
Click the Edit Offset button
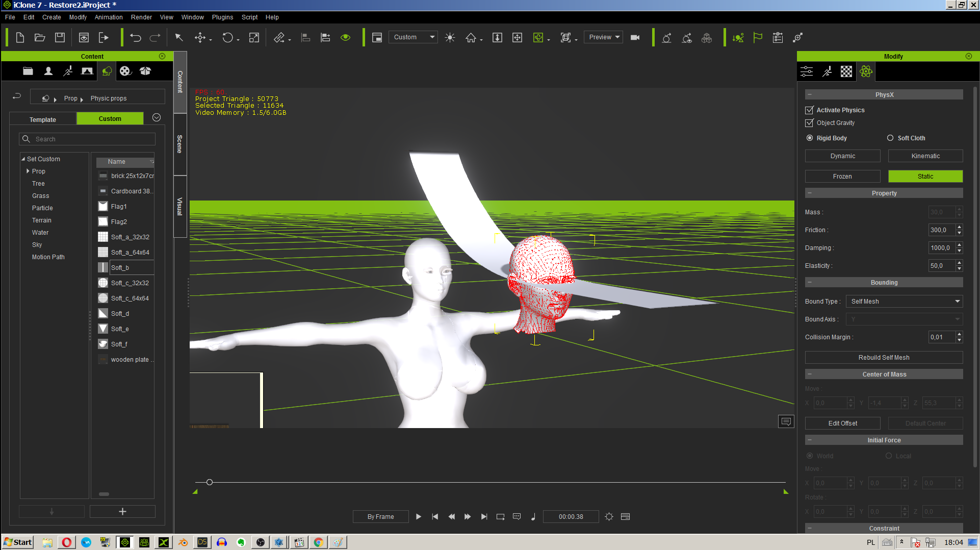[842, 423]
